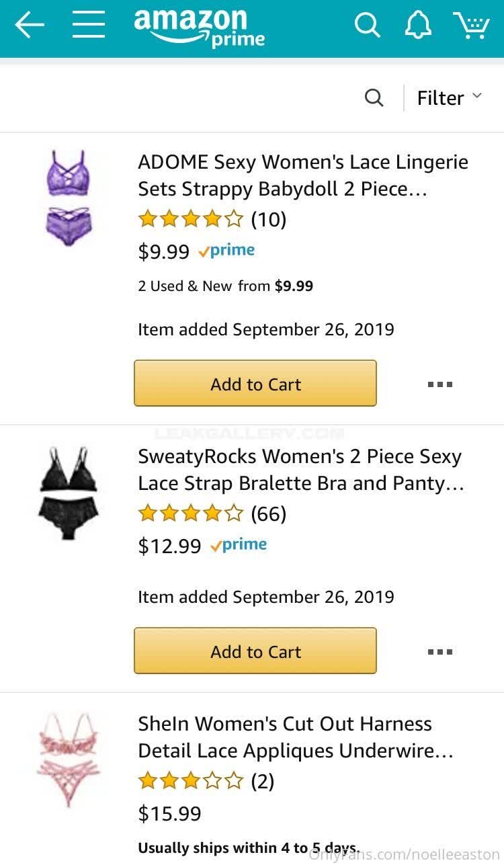Open the SheIn Cut Out Harness title
Viewport: 504px width, 867px height.
[296, 737]
